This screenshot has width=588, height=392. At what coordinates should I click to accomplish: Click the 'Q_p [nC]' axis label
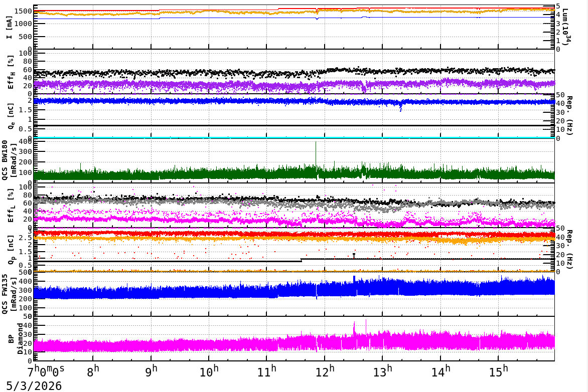pyautogui.click(x=11, y=250)
